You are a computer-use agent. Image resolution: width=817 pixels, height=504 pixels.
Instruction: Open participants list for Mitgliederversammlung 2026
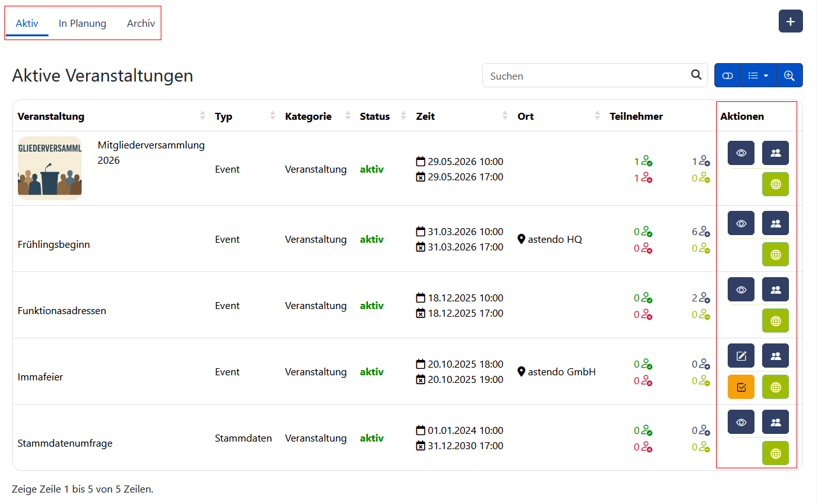776,153
